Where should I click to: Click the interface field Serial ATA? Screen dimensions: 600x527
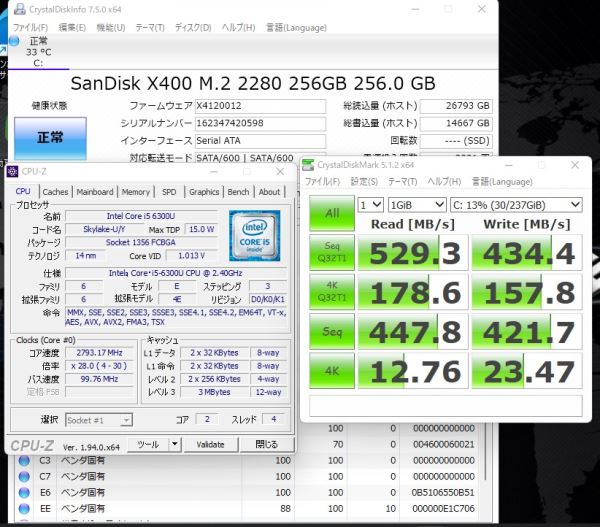coord(261,141)
